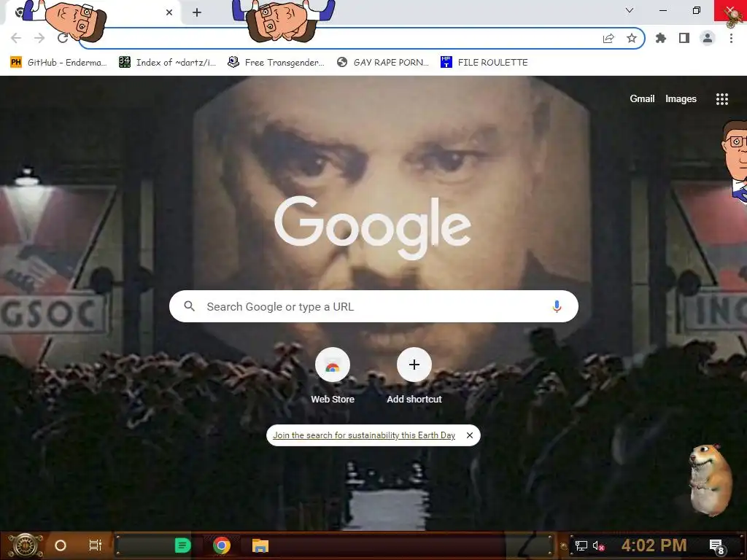This screenshot has height=560, width=747.
Task: Close the current tab
Action: point(169,12)
